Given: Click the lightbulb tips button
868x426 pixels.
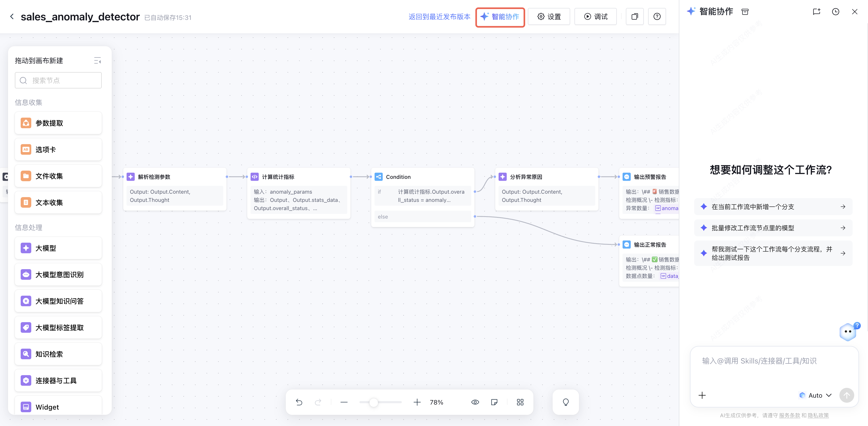Looking at the screenshot, I should click(565, 402).
